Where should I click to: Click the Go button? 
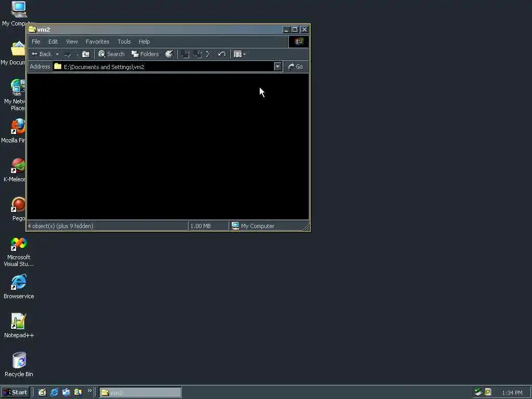click(296, 66)
